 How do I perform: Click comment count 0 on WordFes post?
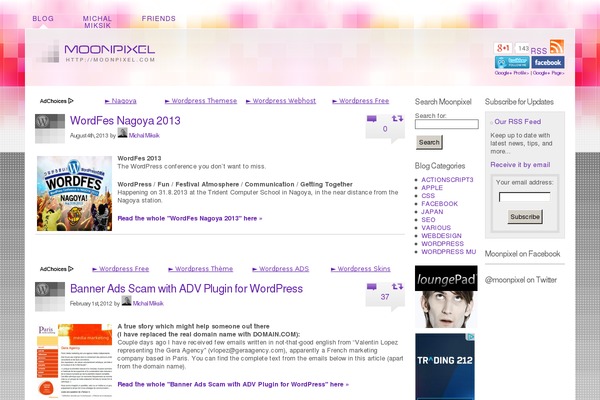tap(385, 129)
